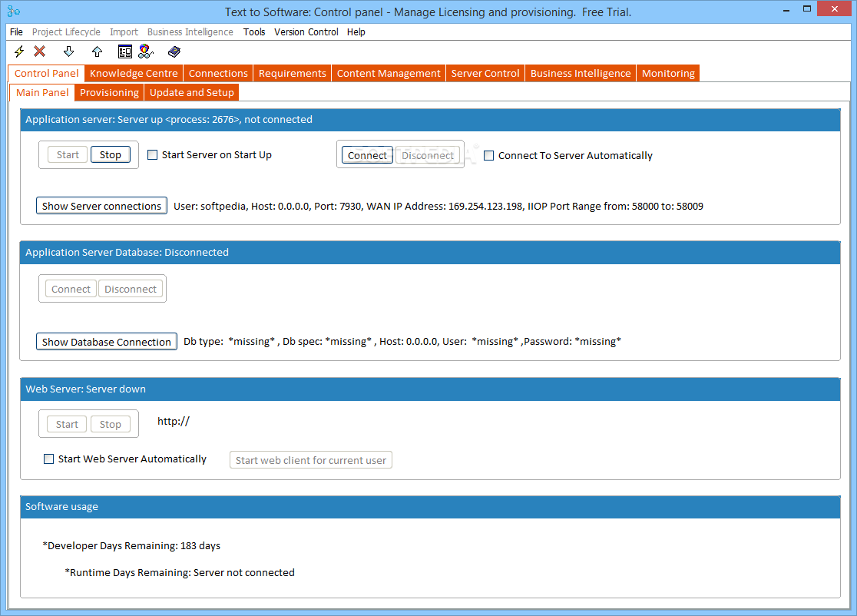
Task: Open the File menu
Action: point(16,31)
